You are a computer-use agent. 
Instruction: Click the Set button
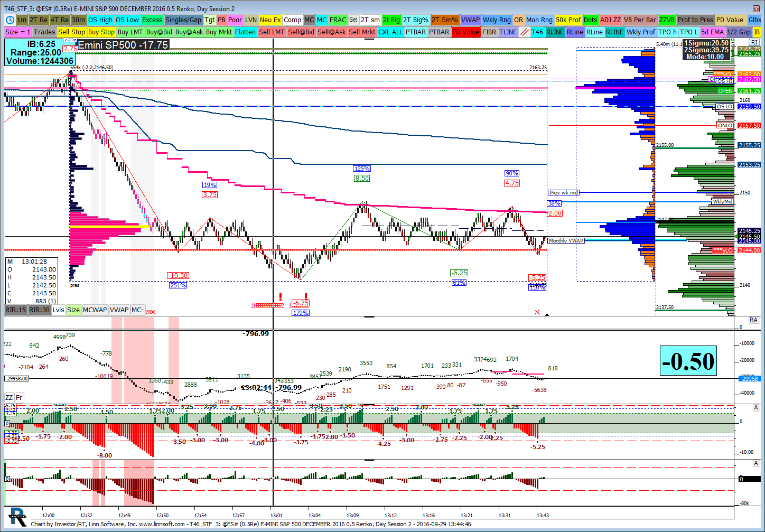click(353, 20)
